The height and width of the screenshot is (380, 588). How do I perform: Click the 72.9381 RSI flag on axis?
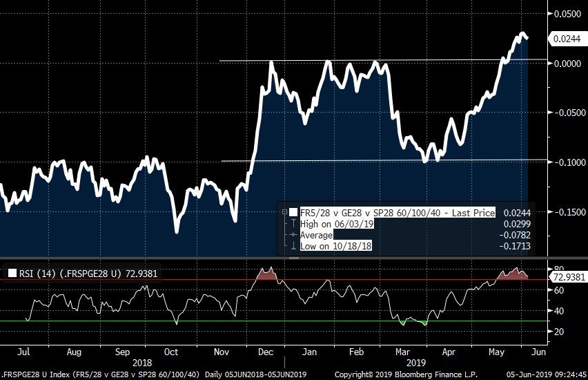[568, 277]
